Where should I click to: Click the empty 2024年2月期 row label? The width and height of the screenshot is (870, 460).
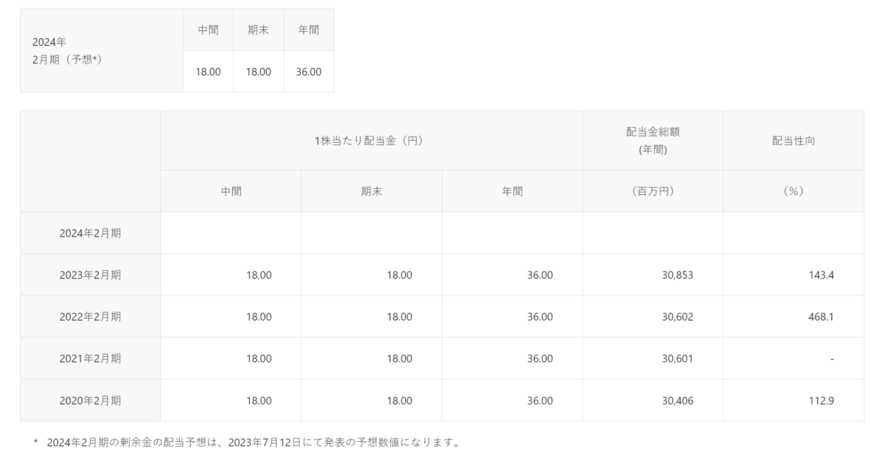[90, 232]
